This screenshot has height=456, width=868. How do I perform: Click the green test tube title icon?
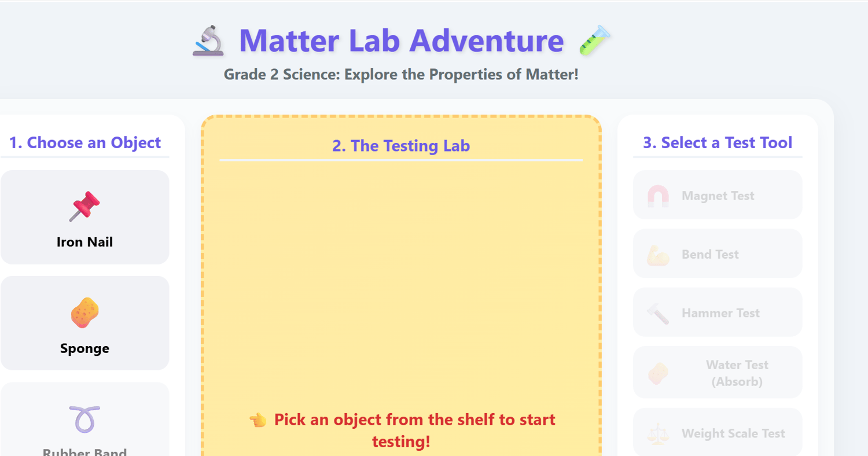pos(595,41)
